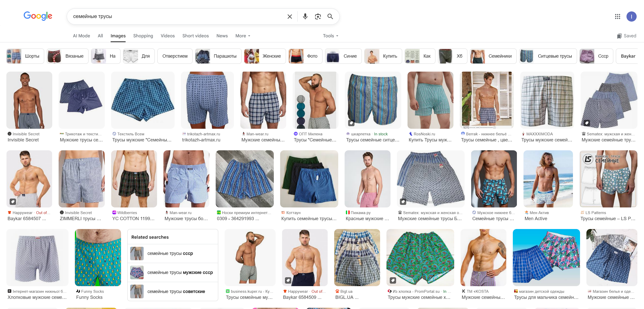Open the Google account avatar

click(631, 17)
